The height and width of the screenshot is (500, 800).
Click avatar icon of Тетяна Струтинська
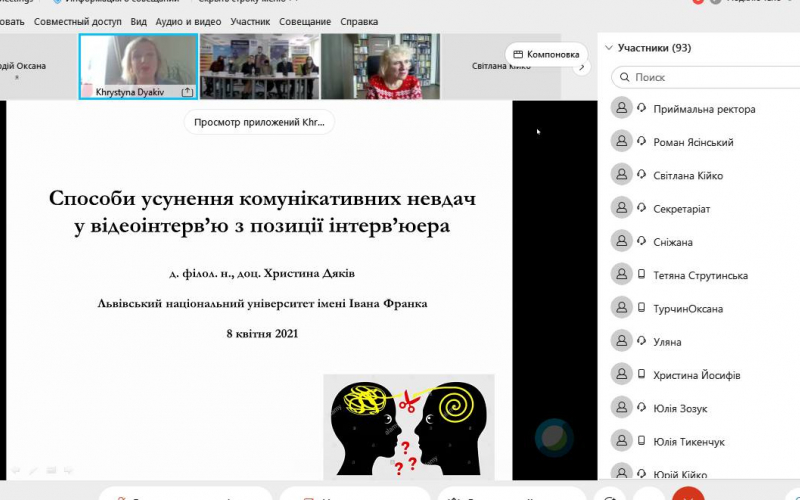tap(621, 274)
